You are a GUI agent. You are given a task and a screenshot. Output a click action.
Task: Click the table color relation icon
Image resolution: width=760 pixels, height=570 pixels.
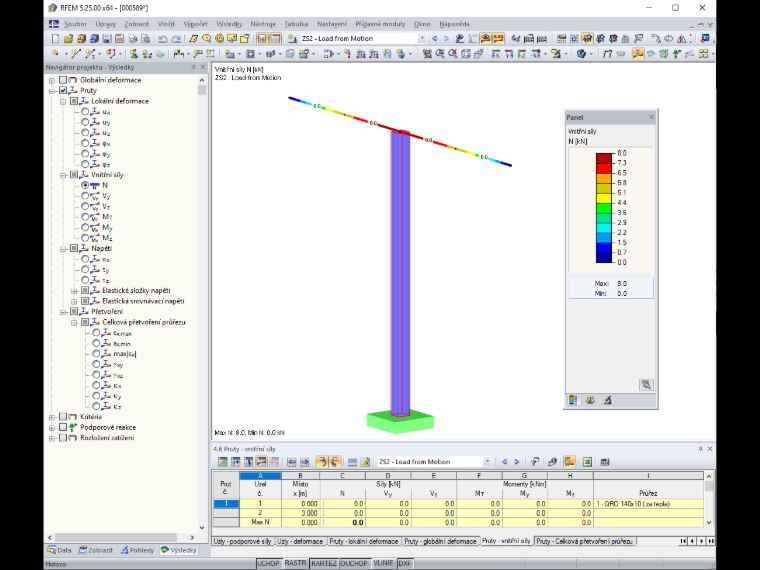pos(570,462)
